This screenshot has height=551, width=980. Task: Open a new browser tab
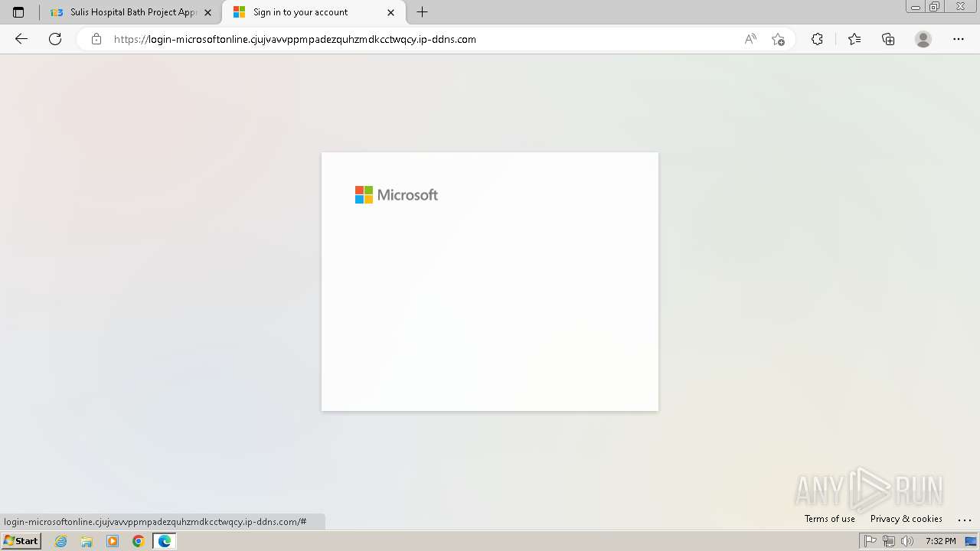[x=422, y=12]
